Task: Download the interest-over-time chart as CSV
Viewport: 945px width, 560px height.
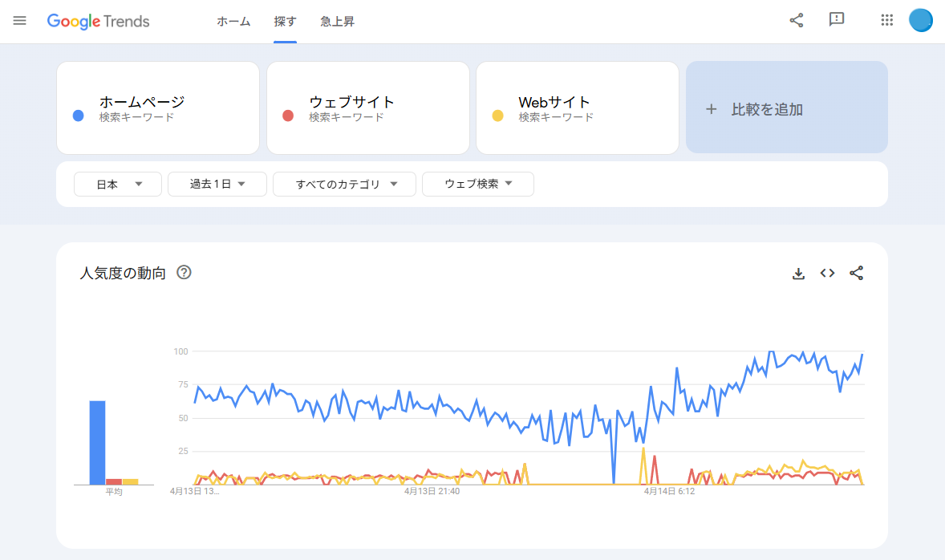Action: [798, 274]
